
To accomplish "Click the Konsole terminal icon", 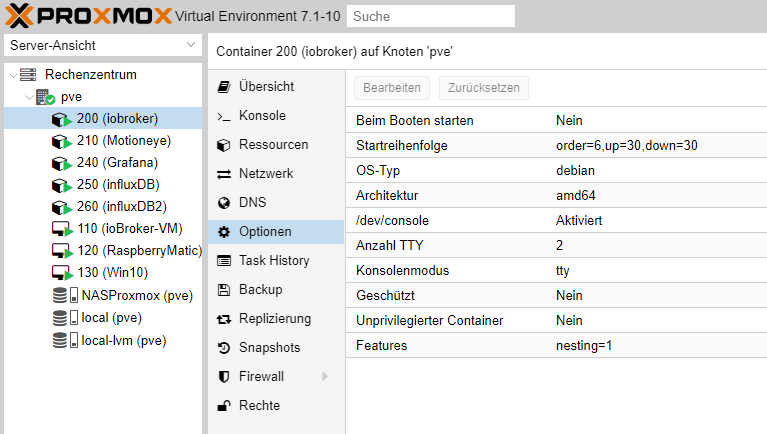I will coord(224,116).
